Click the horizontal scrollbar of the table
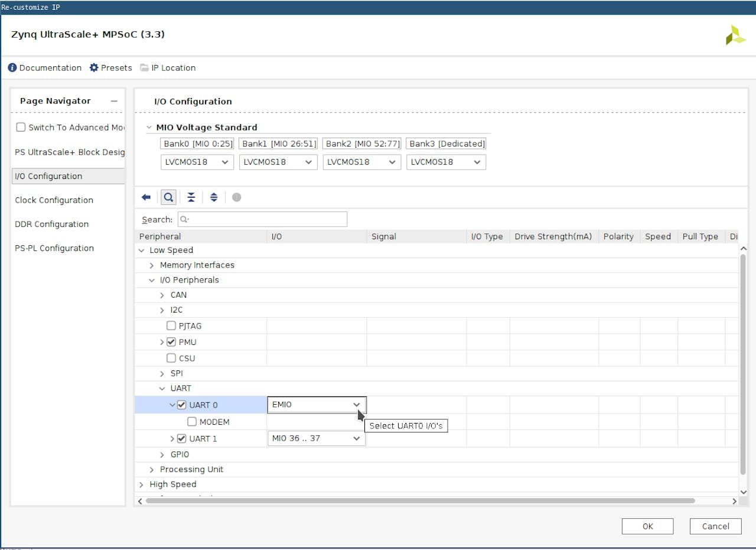Image resolution: width=756 pixels, height=550 pixels. pyautogui.click(x=420, y=501)
